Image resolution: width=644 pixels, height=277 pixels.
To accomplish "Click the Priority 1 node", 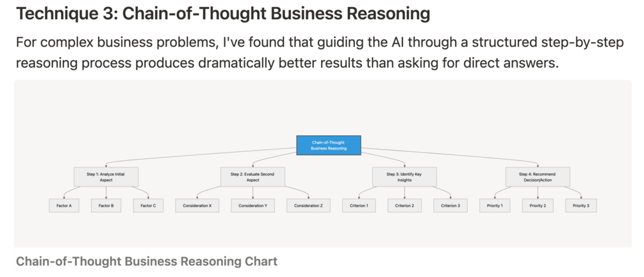I will point(496,206).
